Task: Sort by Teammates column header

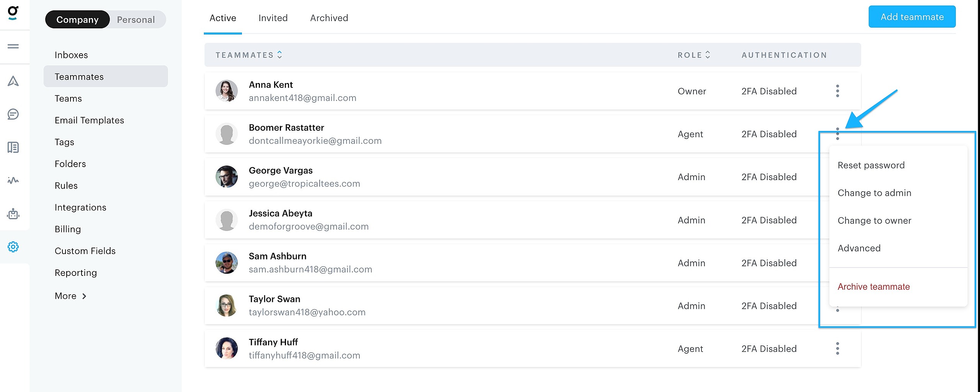Action: coord(249,55)
